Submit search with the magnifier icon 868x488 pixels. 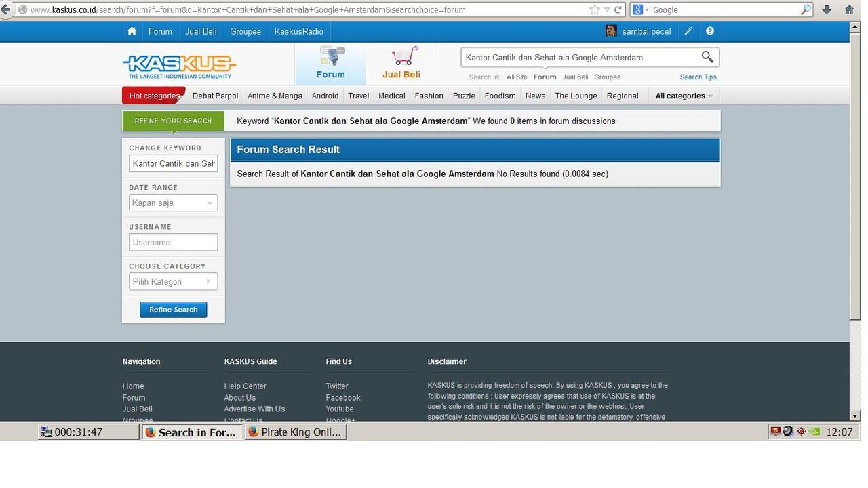(x=707, y=57)
